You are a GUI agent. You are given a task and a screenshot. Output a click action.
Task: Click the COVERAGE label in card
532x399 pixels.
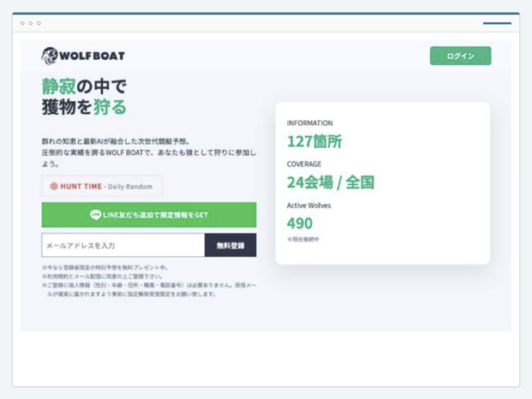[x=304, y=165]
